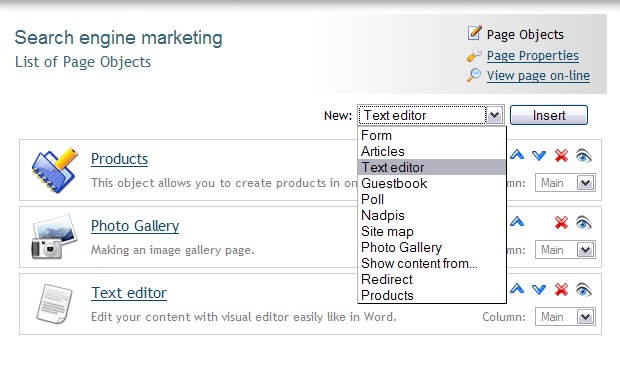
Task: Collapse the New object type dropdown arrow
Action: pyautogui.click(x=494, y=115)
